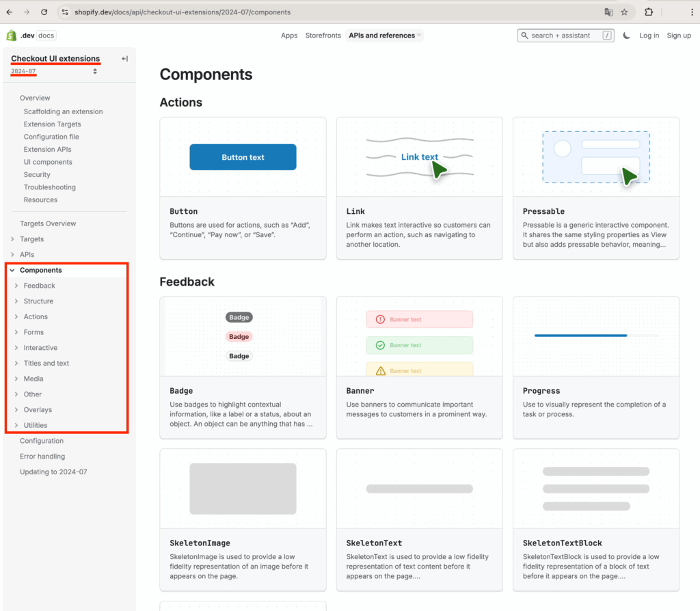
Task: Open the Configuration link below Utilities
Action: 42,441
